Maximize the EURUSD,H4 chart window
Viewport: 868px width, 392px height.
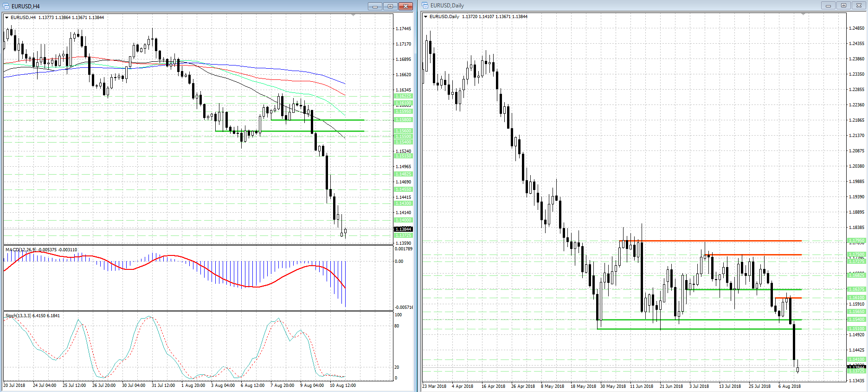[390, 6]
